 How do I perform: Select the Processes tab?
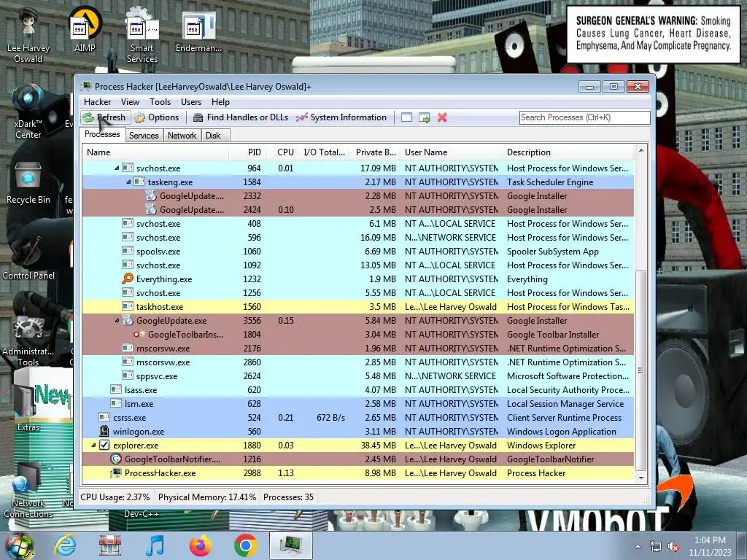(x=102, y=134)
